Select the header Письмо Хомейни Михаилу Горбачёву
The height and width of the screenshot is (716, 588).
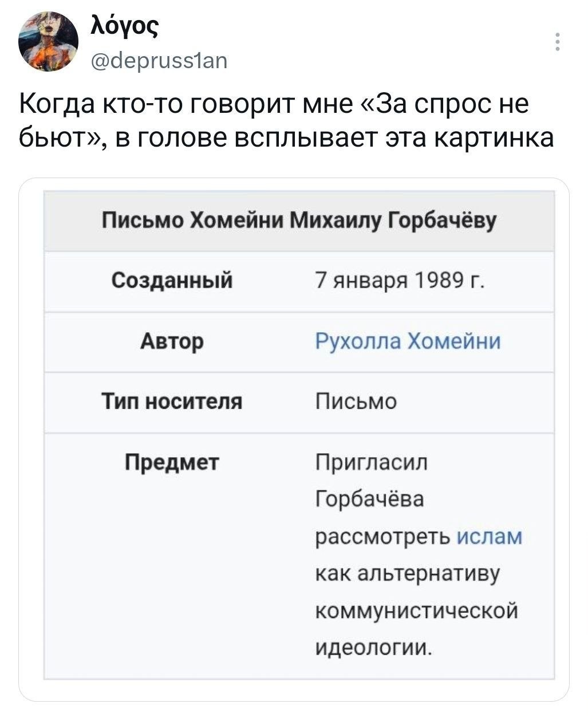pos(299,220)
